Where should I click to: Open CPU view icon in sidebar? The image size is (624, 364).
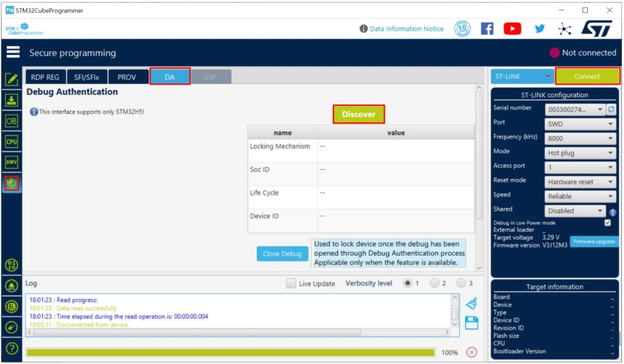point(11,142)
